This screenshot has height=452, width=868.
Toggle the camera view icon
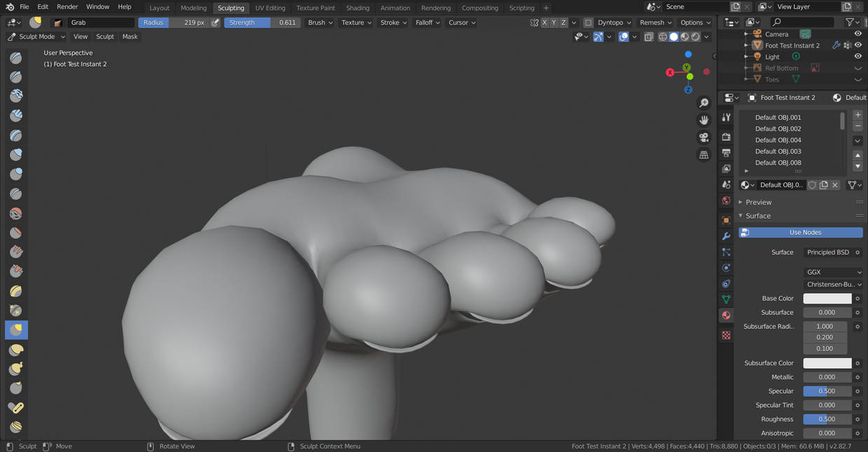(x=704, y=137)
